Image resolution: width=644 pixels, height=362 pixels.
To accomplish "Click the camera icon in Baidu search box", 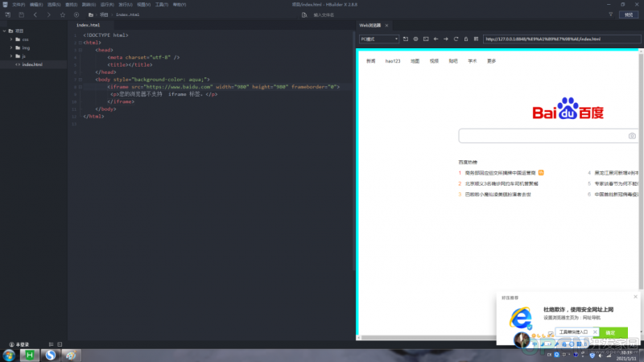I will (x=632, y=136).
